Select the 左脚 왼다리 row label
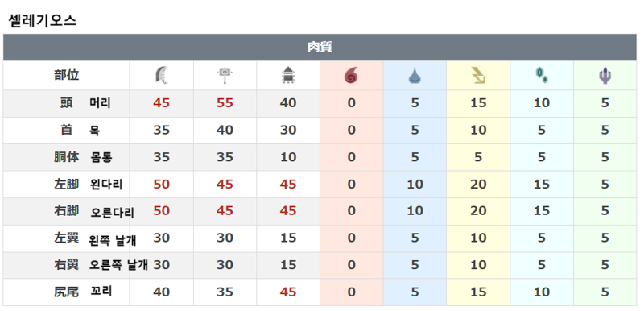The image size is (644, 311). pos(89,184)
